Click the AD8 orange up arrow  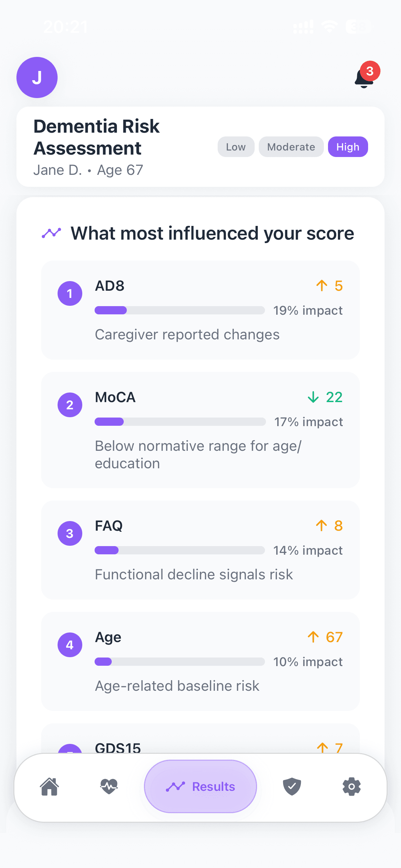[322, 286]
